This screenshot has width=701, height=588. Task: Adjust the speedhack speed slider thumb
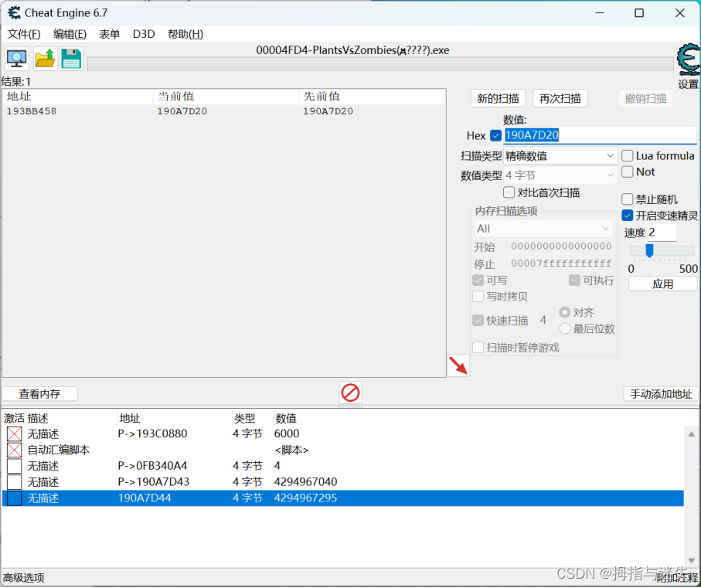tap(649, 250)
